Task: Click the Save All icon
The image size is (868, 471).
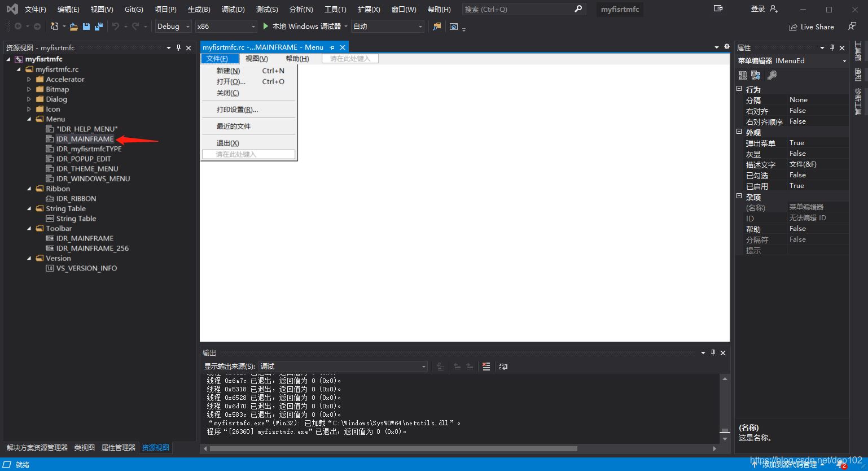Action: coord(99,27)
